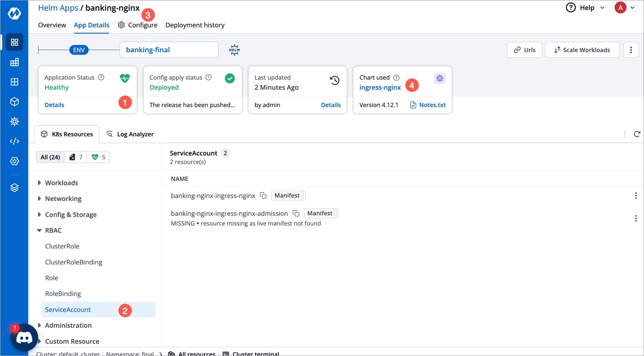Screen dimensions: 644x356
Task: Click help icon next to Config apply status
Action: coord(209,78)
